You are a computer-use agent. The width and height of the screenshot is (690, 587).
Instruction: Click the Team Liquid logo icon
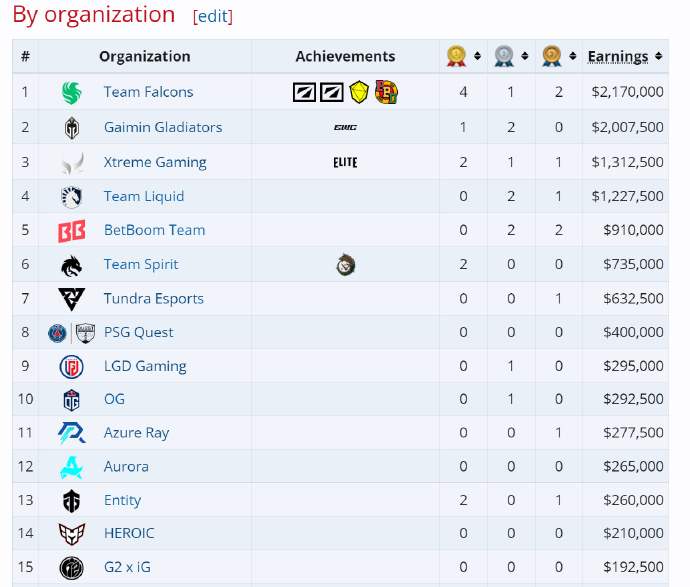click(x=72, y=196)
